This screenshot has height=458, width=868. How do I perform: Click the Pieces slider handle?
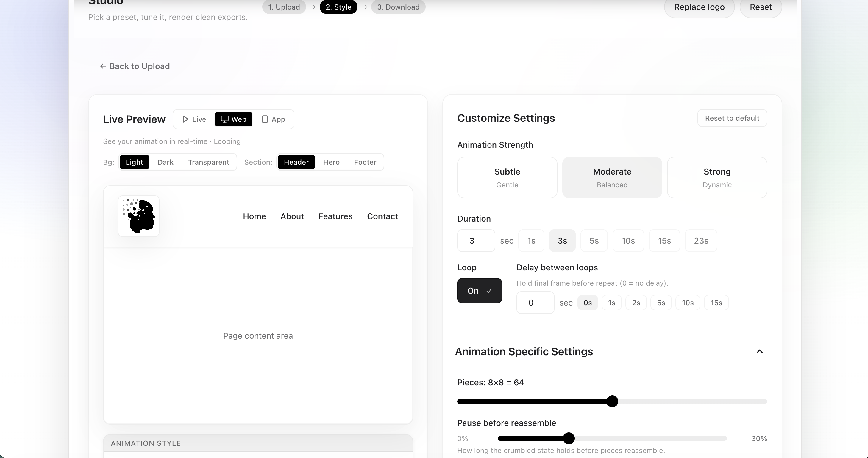(x=613, y=401)
